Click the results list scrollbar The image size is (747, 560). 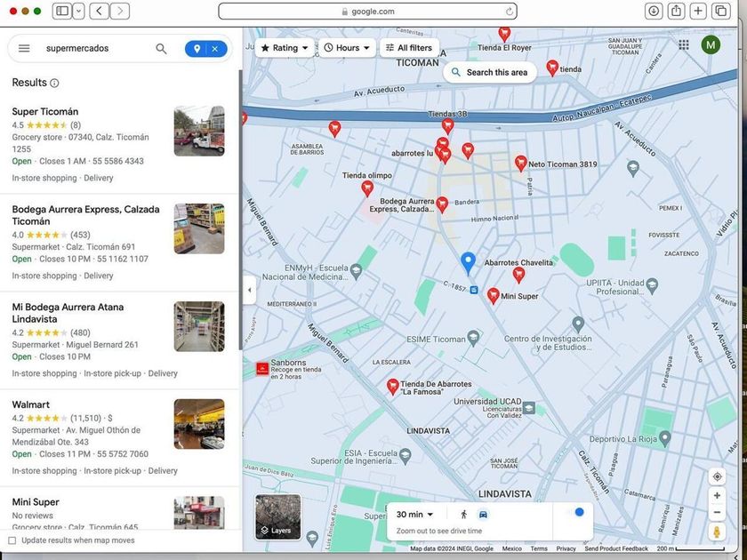coord(240,210)
